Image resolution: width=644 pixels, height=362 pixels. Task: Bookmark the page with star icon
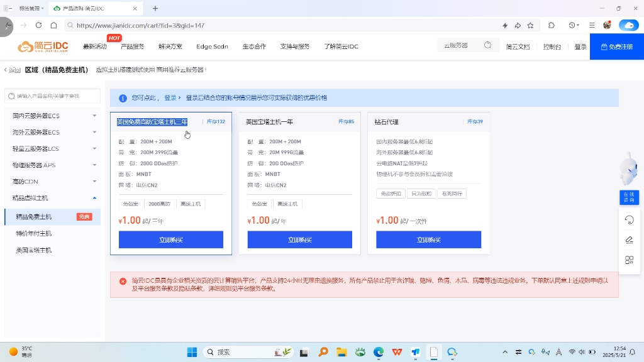pos(531,25)
